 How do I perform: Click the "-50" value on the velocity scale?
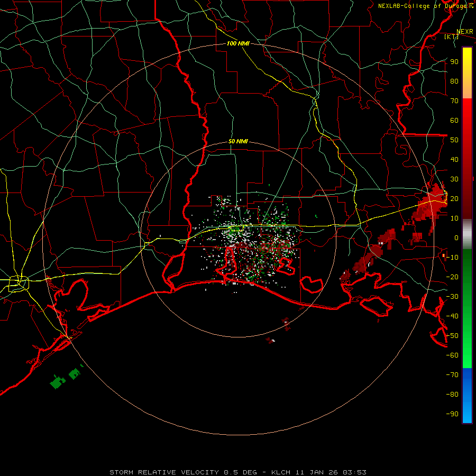[x=452, y=336]
